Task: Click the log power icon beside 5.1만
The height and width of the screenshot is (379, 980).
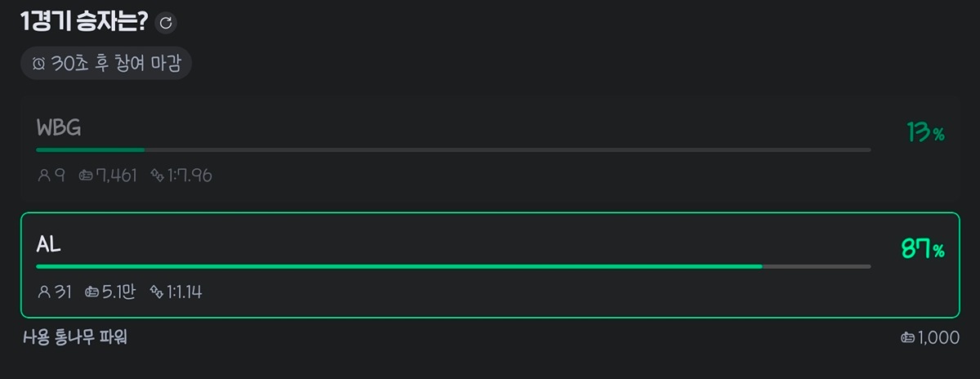Action: tap(92, 292)
